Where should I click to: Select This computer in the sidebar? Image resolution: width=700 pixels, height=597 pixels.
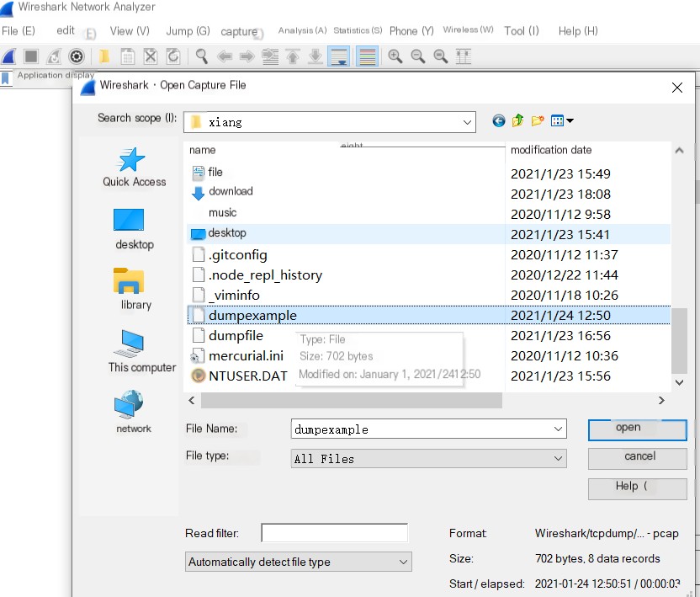(x=142, y=351)
